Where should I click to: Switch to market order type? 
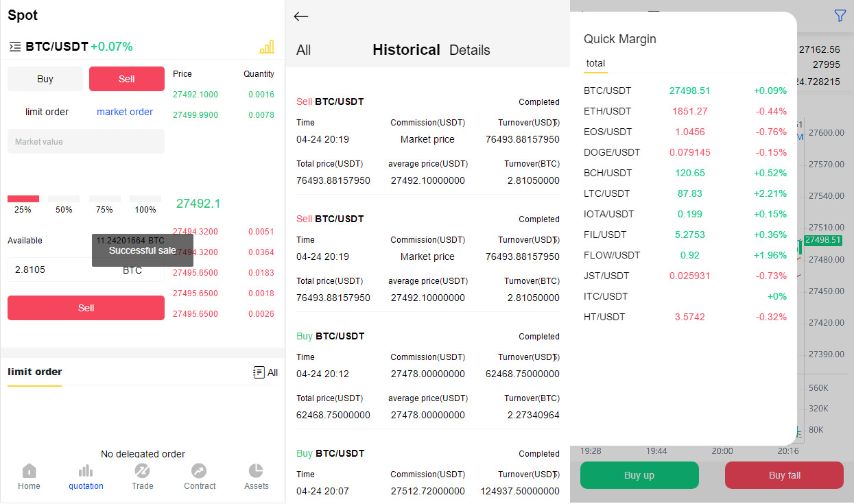click(x=125, y=112)
